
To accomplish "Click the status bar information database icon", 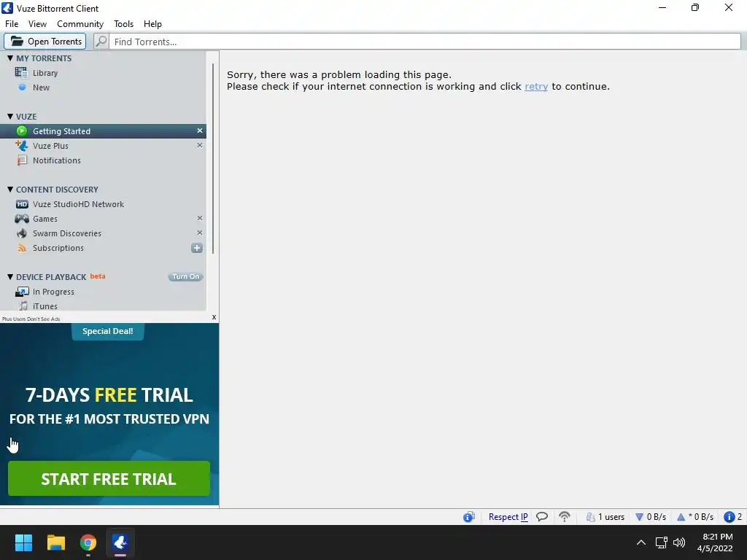I will tap(469, 517).
